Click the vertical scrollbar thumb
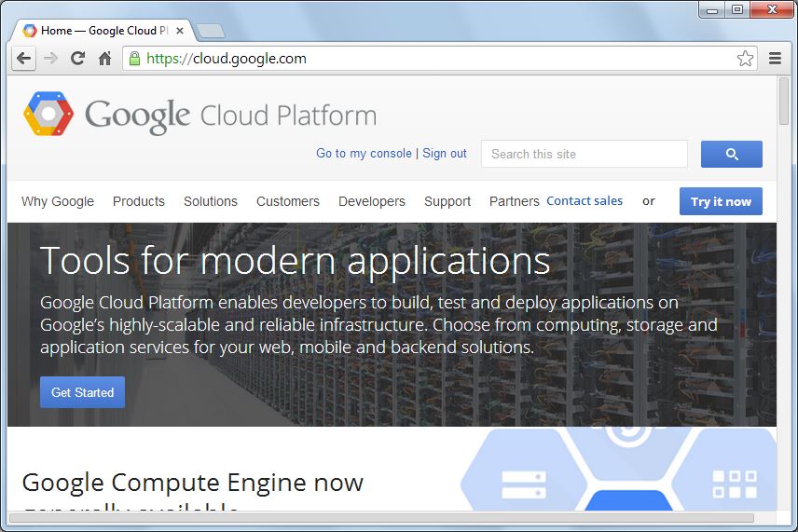798x532 pixels. 784,101
